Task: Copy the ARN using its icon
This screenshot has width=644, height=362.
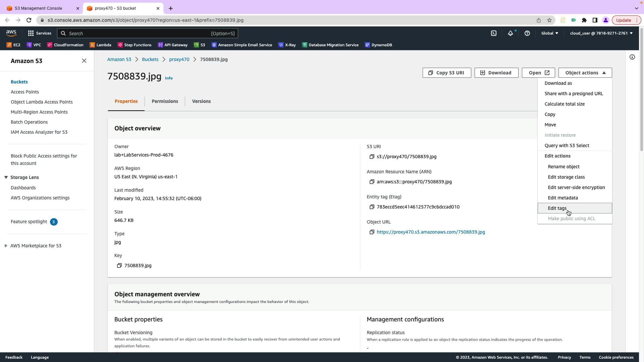Action: click(x=372, y=182)
